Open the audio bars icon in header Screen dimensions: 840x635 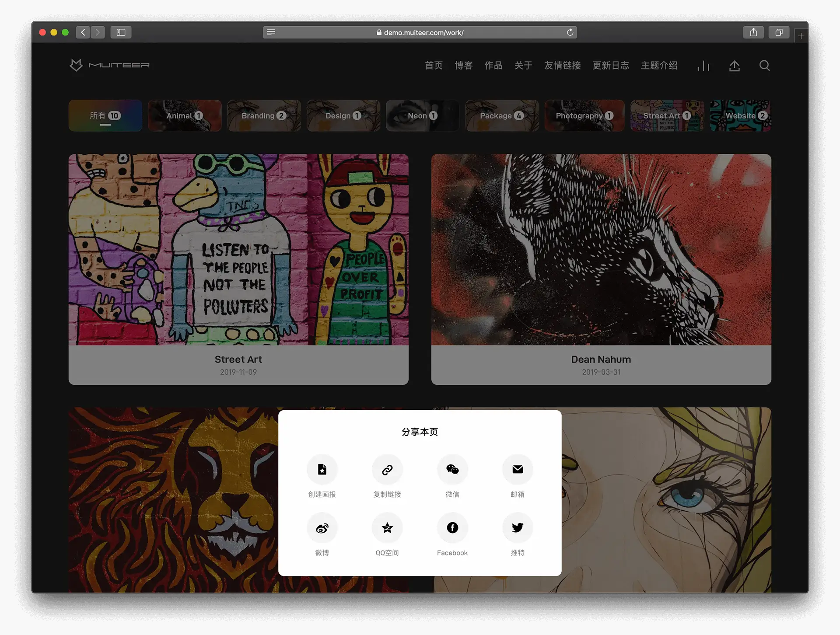point(703,66)
